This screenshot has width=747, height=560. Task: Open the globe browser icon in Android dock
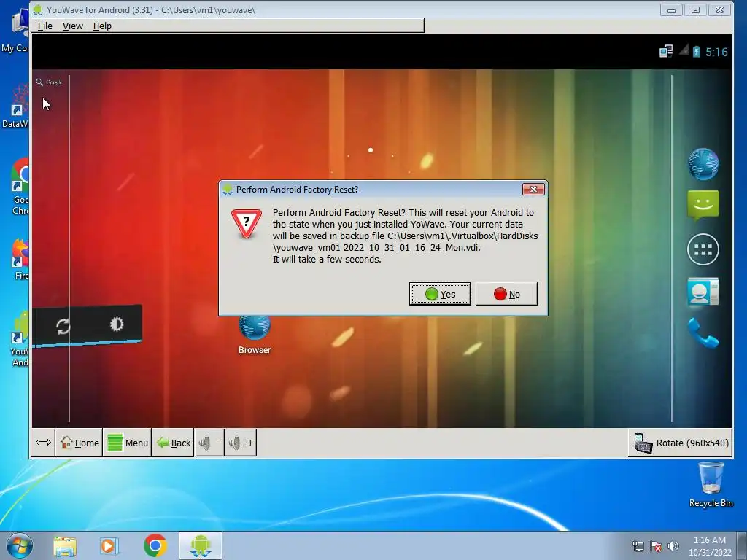(x=703, y=164)
